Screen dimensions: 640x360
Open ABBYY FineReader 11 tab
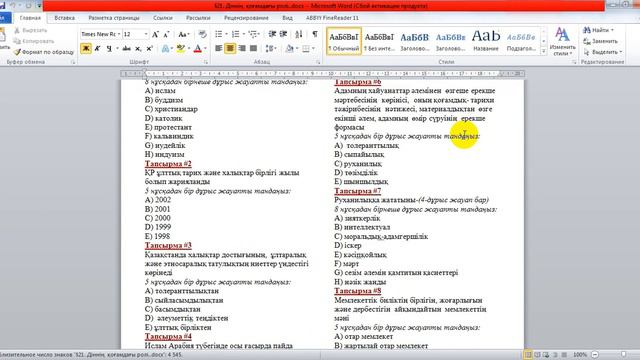point(332,18)
